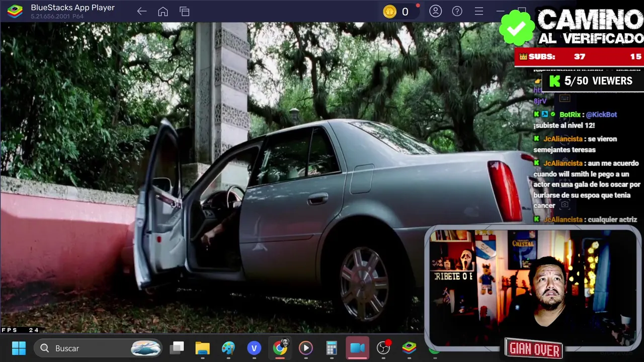Click the BotRix username in chat

570,115
